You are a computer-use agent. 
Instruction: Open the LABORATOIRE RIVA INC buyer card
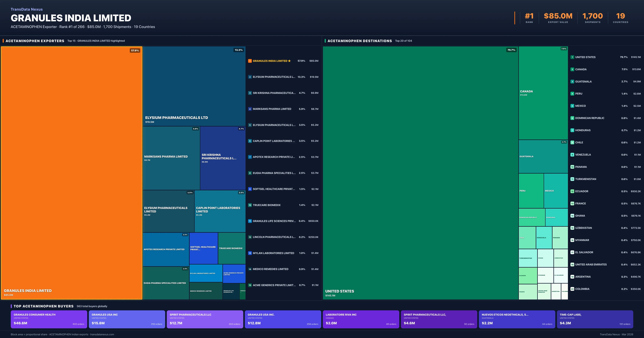pos(361,319)
